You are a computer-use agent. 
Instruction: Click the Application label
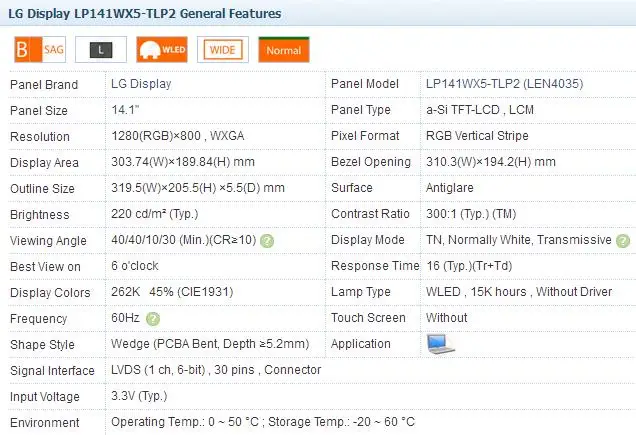point(361,344)
